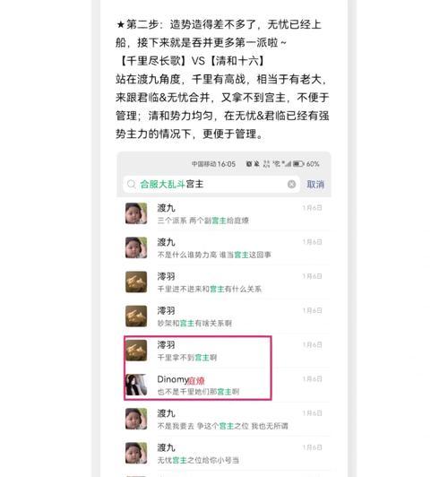Screen dimensions: 448x477
Task: Open 渡九 message 不是我要去争这个宫主之位
Action: (x=224, y=420)
